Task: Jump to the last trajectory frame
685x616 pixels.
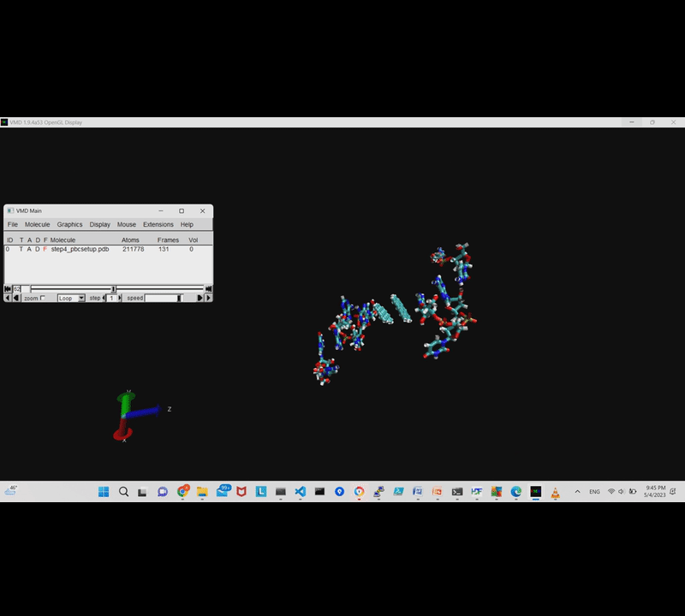Action: click(x=209, y=287)
